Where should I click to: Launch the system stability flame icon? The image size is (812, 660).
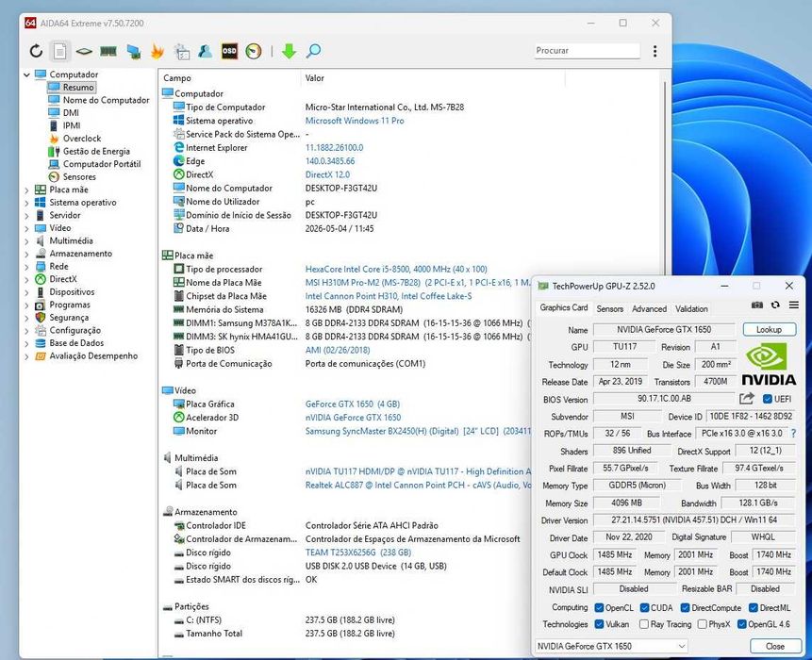157,51
